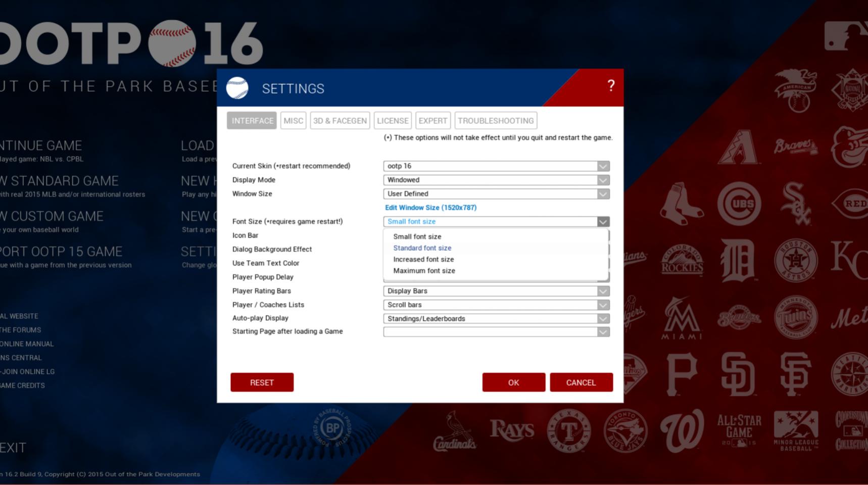The image size is (868, 485).
Task: Switch to the LICENSE tab
Action: click(393, 121)
